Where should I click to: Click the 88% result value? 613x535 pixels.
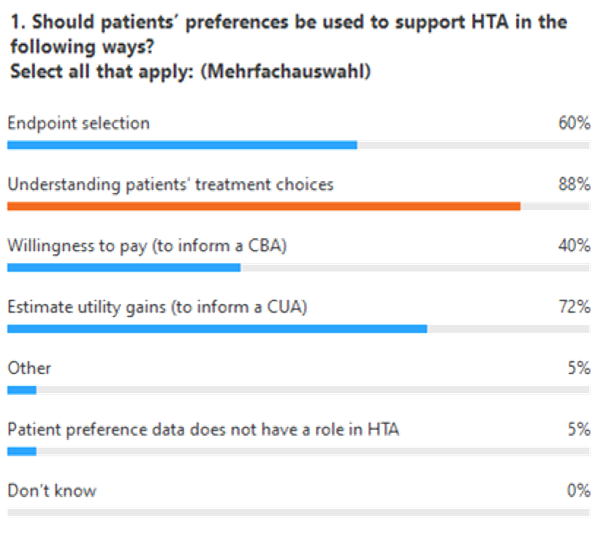point(574,185)
